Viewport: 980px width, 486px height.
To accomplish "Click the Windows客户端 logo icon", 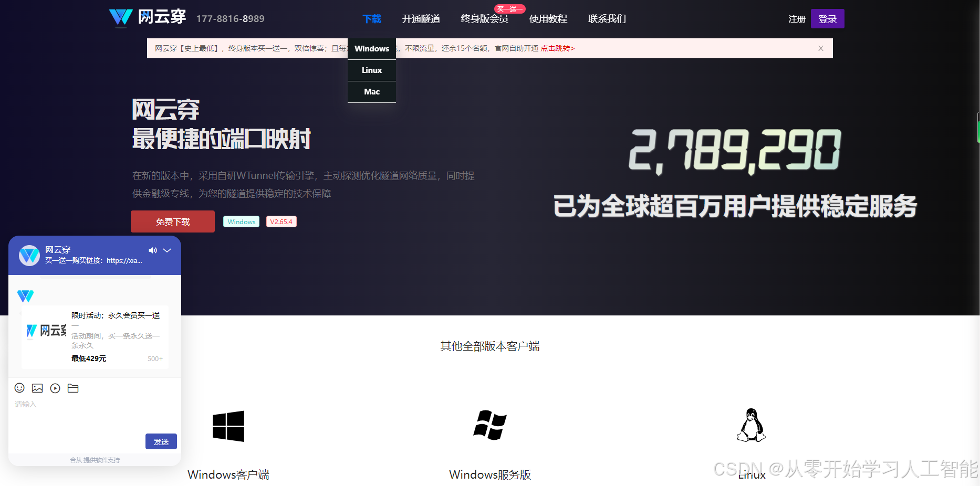I will click(228, 426).
